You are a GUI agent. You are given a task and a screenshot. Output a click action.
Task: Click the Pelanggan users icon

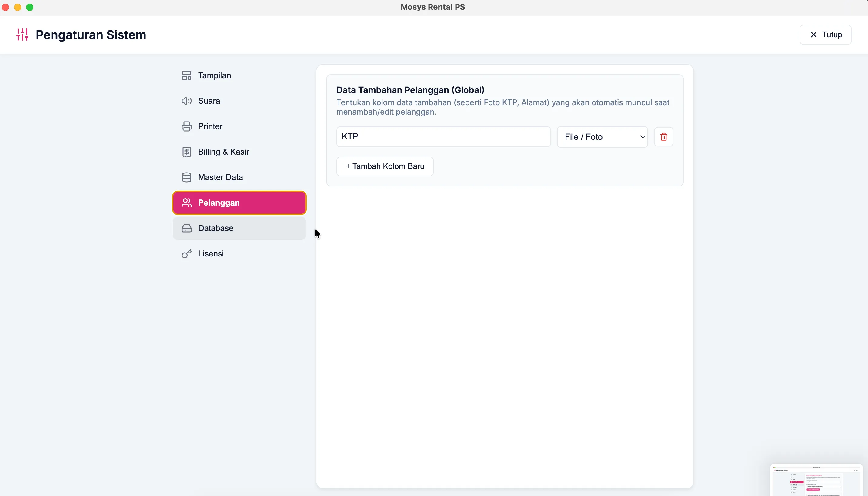[186, 203]
